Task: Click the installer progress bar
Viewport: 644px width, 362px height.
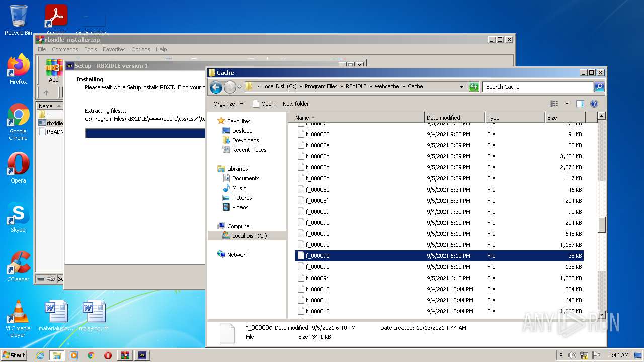Action: [145, 133]
